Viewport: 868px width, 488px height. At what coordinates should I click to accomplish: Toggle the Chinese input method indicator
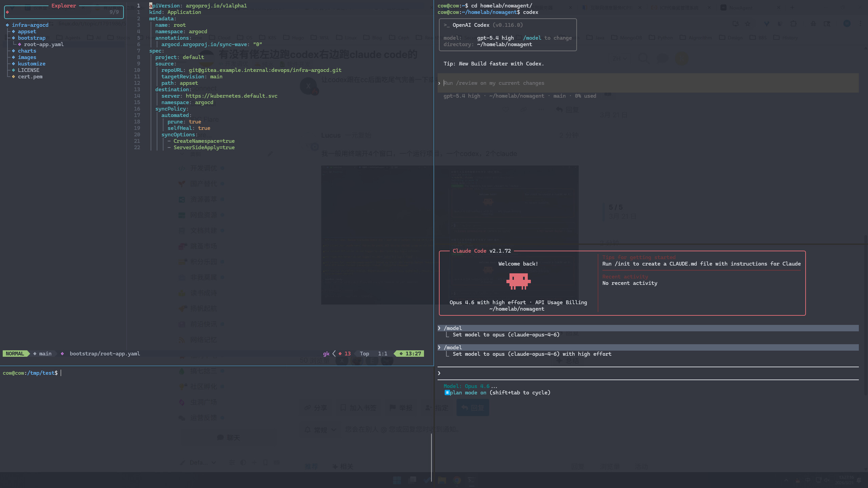(808, 480)
